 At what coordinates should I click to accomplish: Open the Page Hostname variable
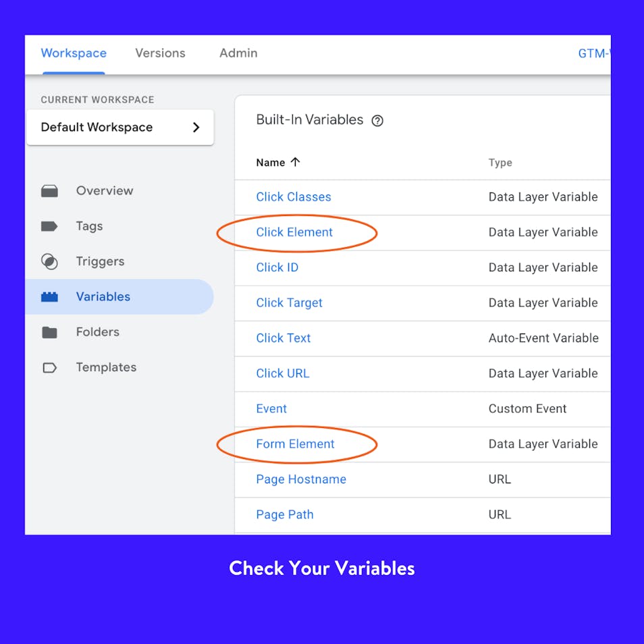point(301,479)
